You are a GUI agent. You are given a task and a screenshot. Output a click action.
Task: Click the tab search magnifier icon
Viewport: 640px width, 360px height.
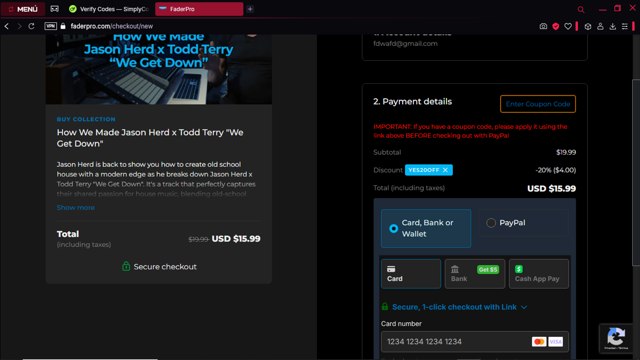coord(580,9)
